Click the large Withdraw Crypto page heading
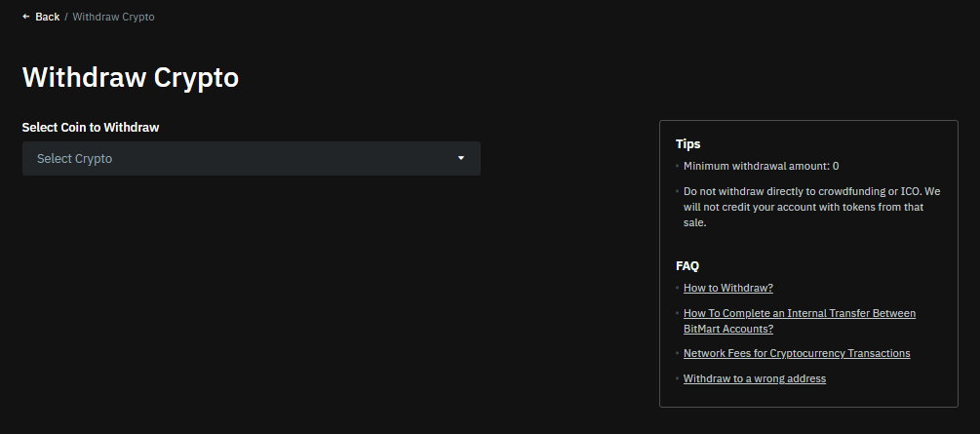The width and height of the screenshot is (980, 434). pyautogui.click(x=130, y=78)
